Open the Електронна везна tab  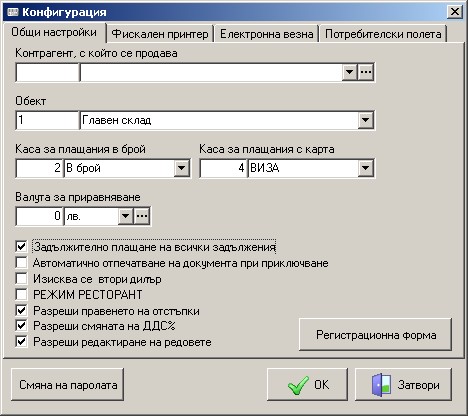(267, 34)
